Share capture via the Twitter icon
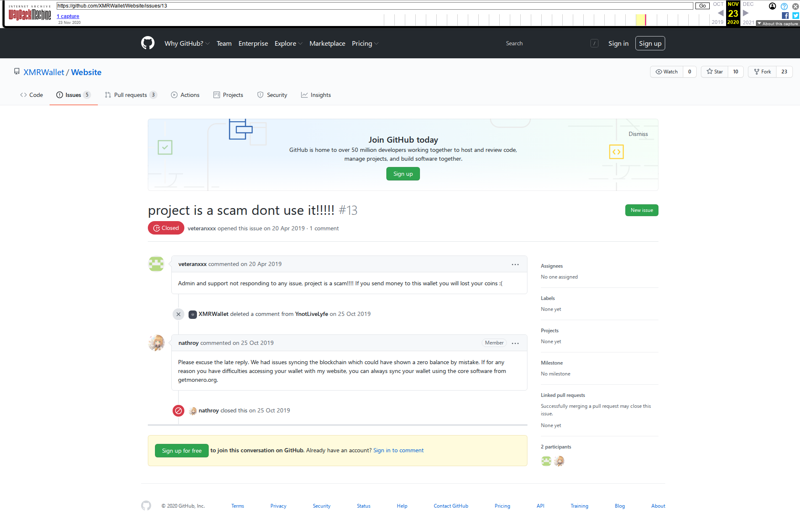 tap(795, 16)
